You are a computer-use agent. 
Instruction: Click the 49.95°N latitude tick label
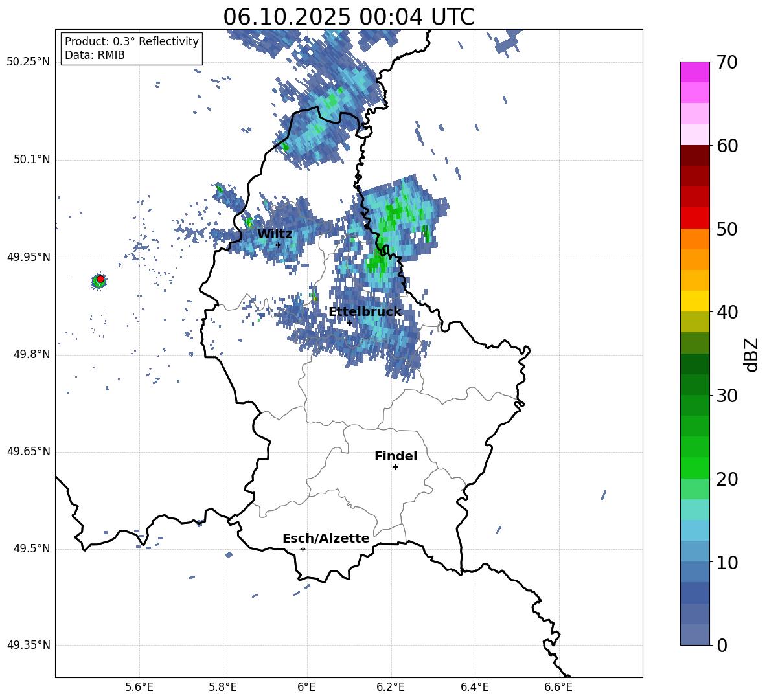(29, 257)
